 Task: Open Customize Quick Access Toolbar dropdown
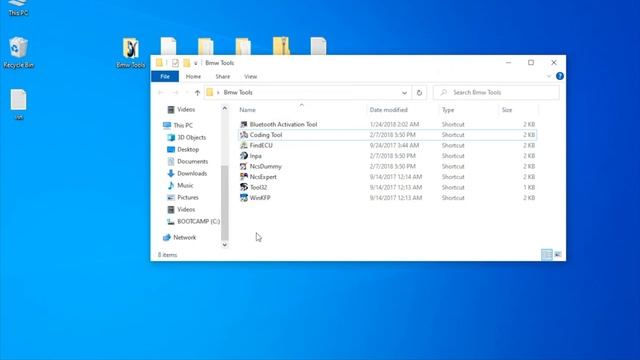pyautogui.click(x=196, y=63)
